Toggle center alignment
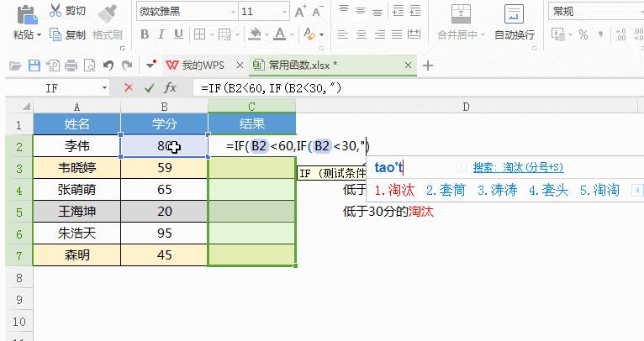This screenshot has width=644, height=341. tap(362, 34)
